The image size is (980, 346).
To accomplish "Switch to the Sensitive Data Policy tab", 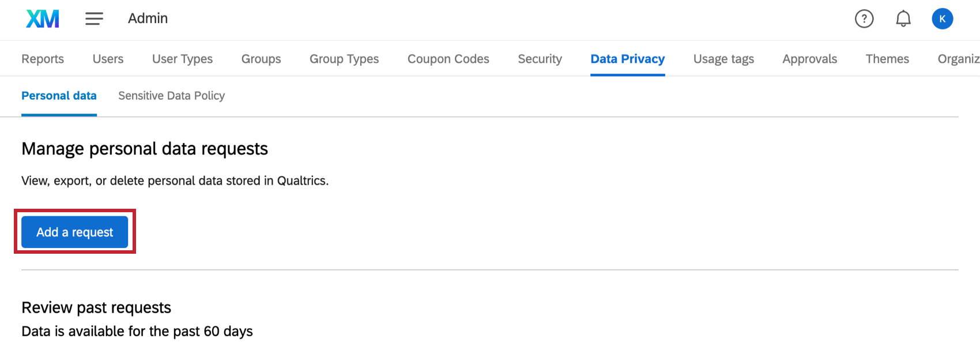I will click(171, 96).
